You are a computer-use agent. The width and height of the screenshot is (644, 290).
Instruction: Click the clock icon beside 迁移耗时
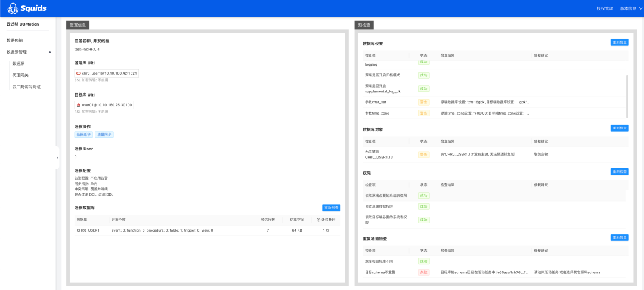tap(318, 220)
